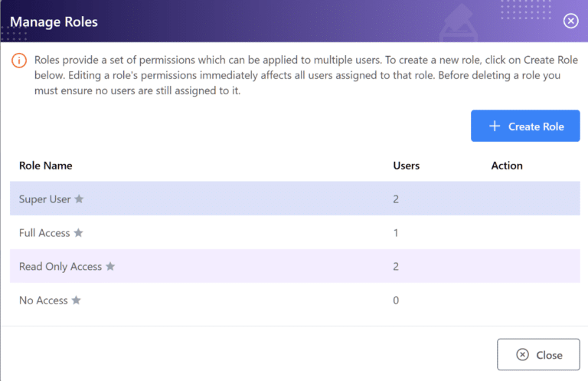This screenshot has width=588, height=381.
Task: Click the star icon beside Full Access
Action: pyautogui.click(x=78, y=233)
